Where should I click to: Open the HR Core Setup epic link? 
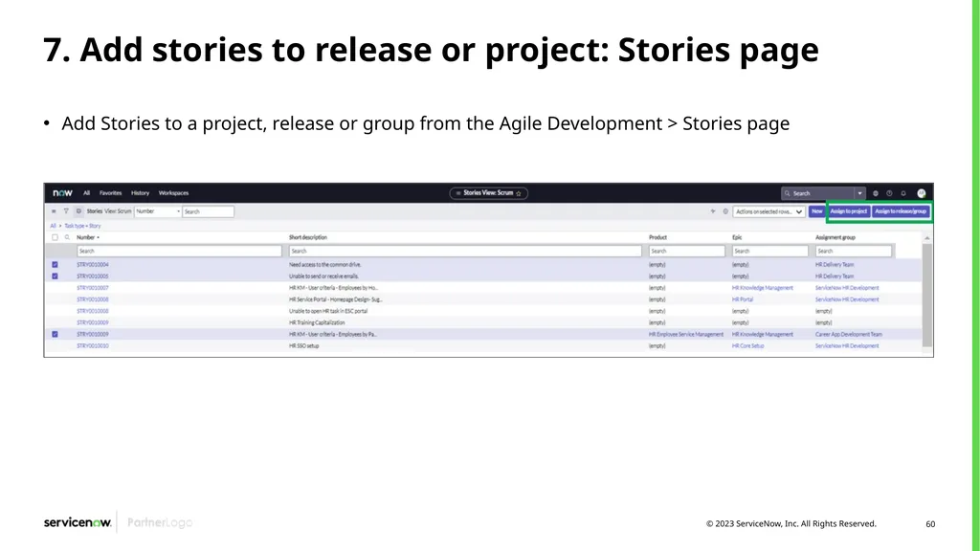(748, 346)
